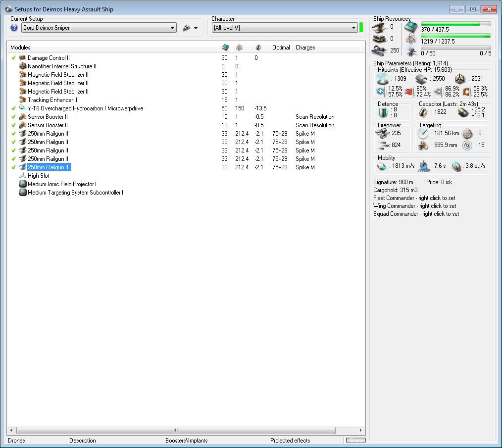Click the Microwarpdrive module icon
The image size is (502, 448).
[22, 108]
